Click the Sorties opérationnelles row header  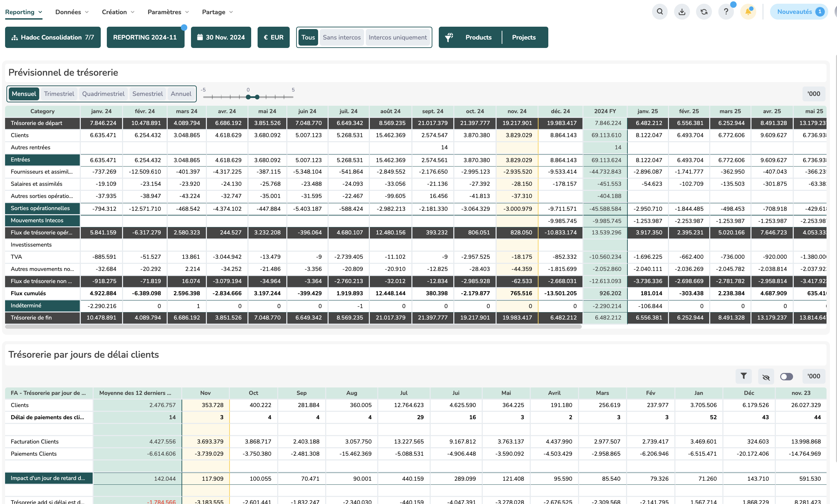(x=43, y=208)
